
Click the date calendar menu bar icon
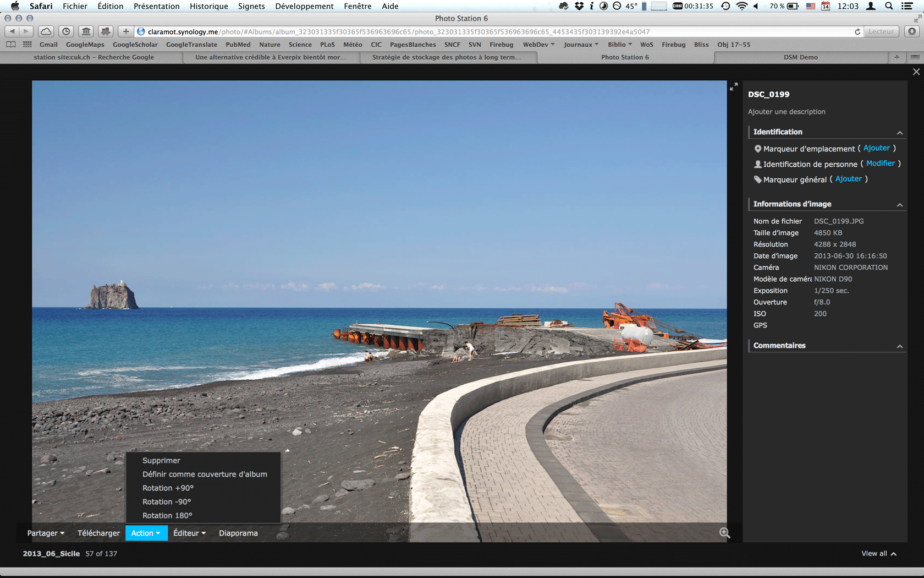[x=826, y=6]
